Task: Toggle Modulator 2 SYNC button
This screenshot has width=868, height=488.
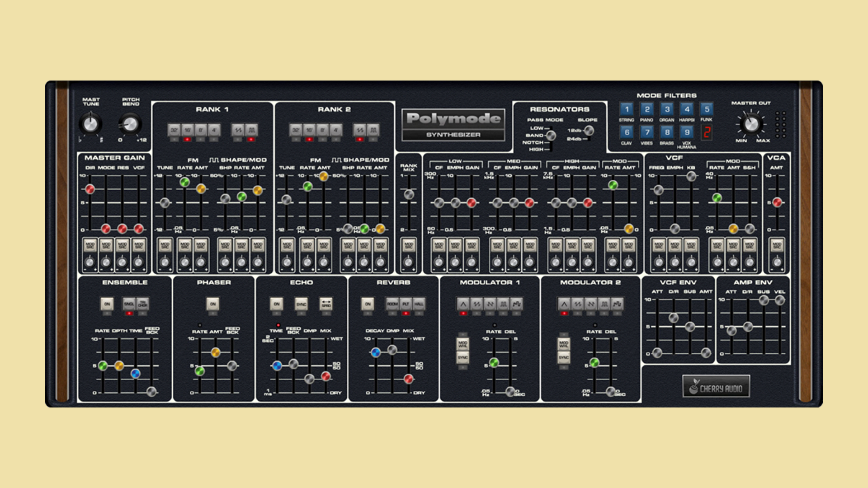Action: pos(563,357)
